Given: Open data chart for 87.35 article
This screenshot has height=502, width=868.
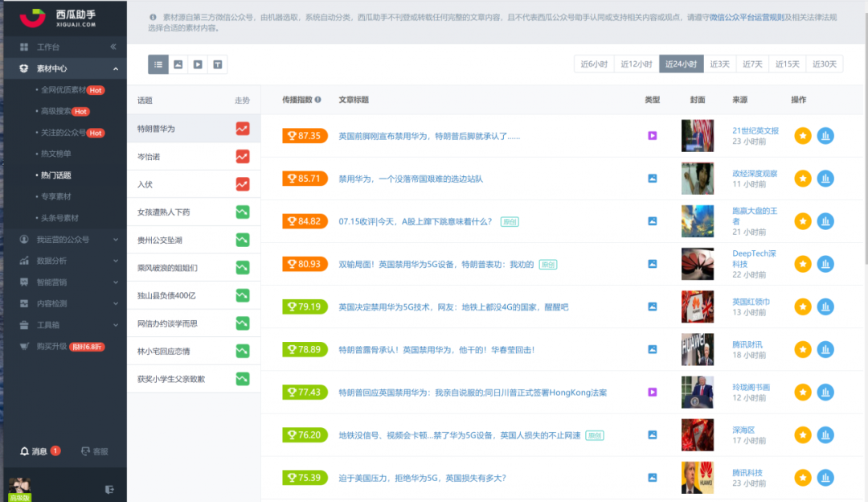Looking at the screenshot, I should [825, 136].
